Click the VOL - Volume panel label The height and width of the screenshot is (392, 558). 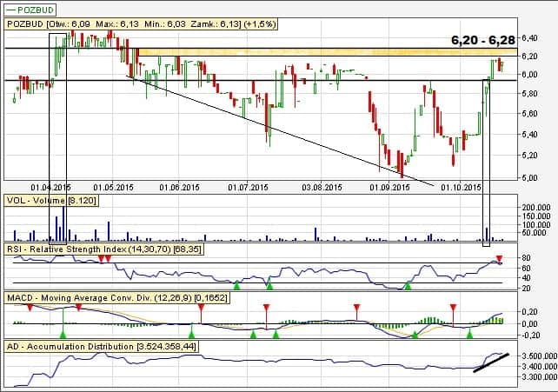tap(43, 200)
